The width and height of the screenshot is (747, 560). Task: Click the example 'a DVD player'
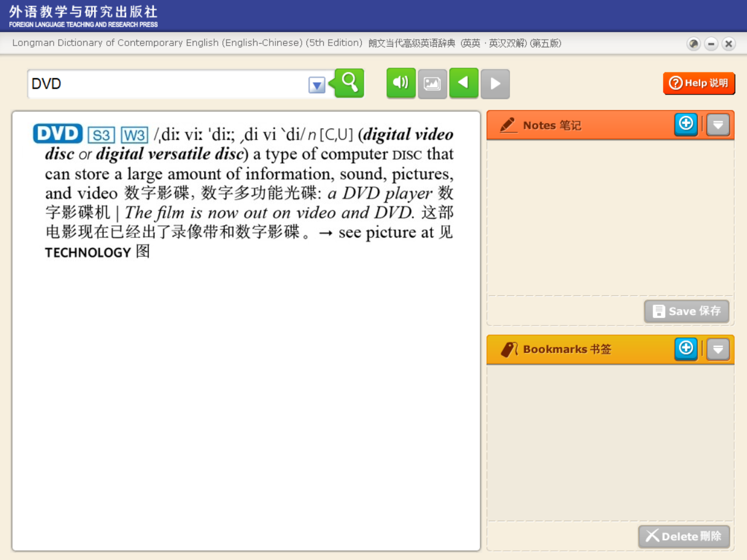(381, 193)
